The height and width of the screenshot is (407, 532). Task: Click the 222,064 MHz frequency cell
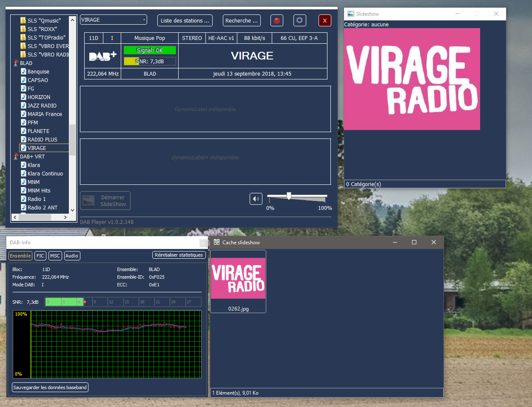[x=103, y=74]
